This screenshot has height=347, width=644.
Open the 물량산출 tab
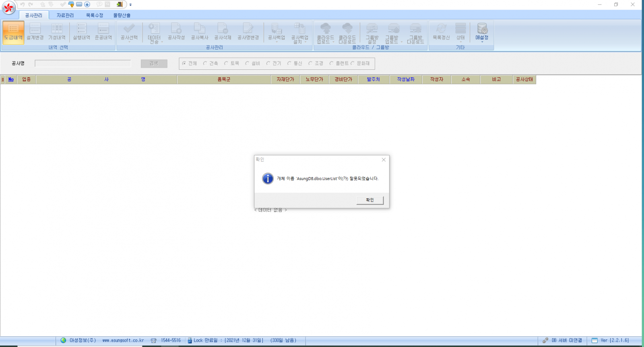click(x=122, y=15)
